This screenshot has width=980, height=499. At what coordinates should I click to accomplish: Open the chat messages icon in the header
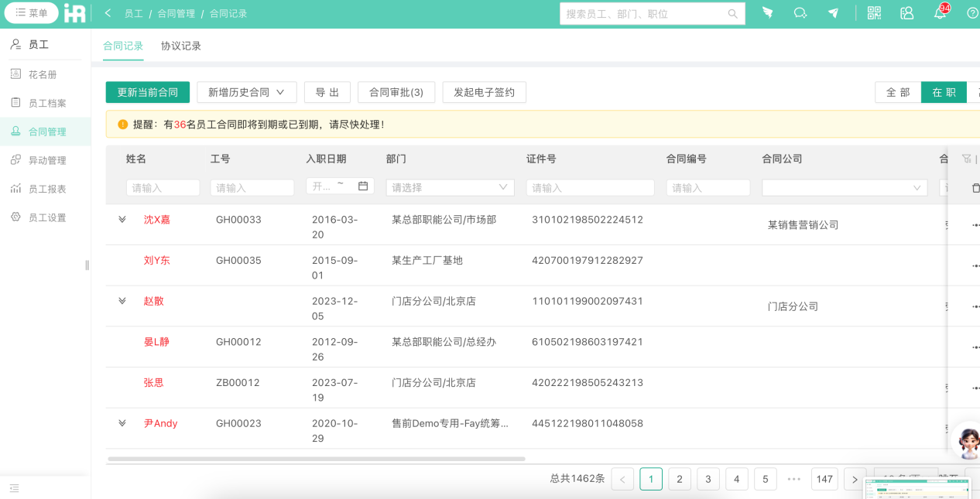800,12
